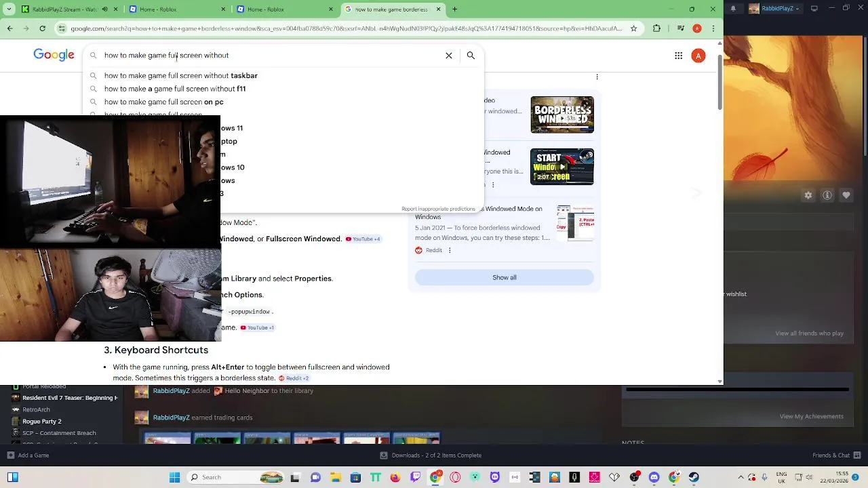The height and width of the screenshot is (488, 868).
Task: Open game settings gear in Steam
Action: 808,195
